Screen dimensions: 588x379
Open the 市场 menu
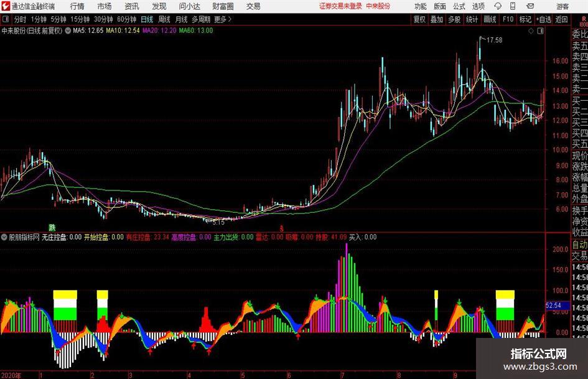point(105,6)
